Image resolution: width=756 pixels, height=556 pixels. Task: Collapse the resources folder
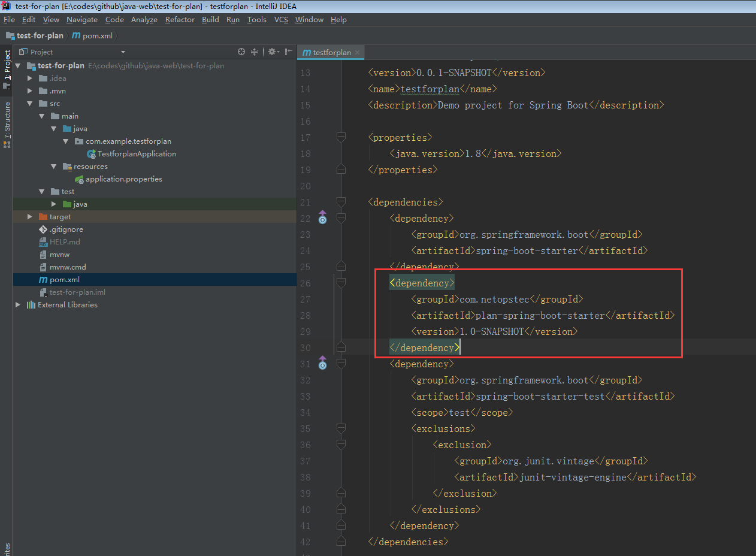pos(54,167)
